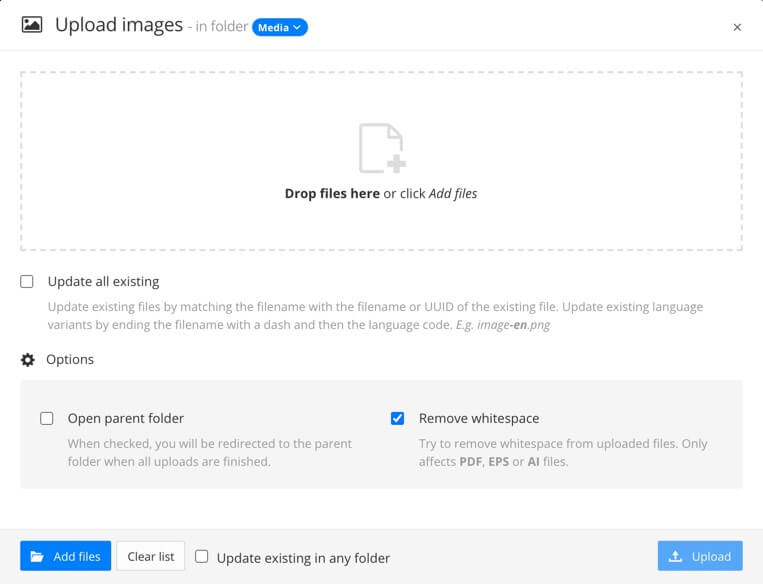This screenshot has height=584, width=763.
Task: Uncheck the Remove whitespace option
Action: coord(398,419)
